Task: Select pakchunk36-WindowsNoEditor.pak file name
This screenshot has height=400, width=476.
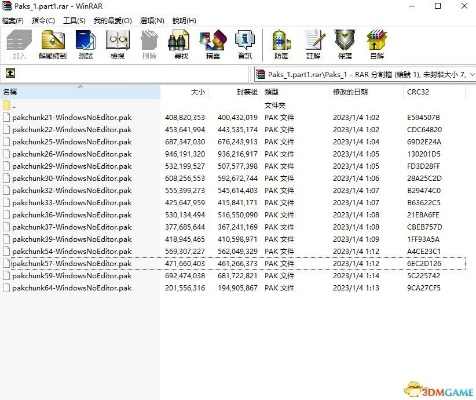Action: (72, 215)
